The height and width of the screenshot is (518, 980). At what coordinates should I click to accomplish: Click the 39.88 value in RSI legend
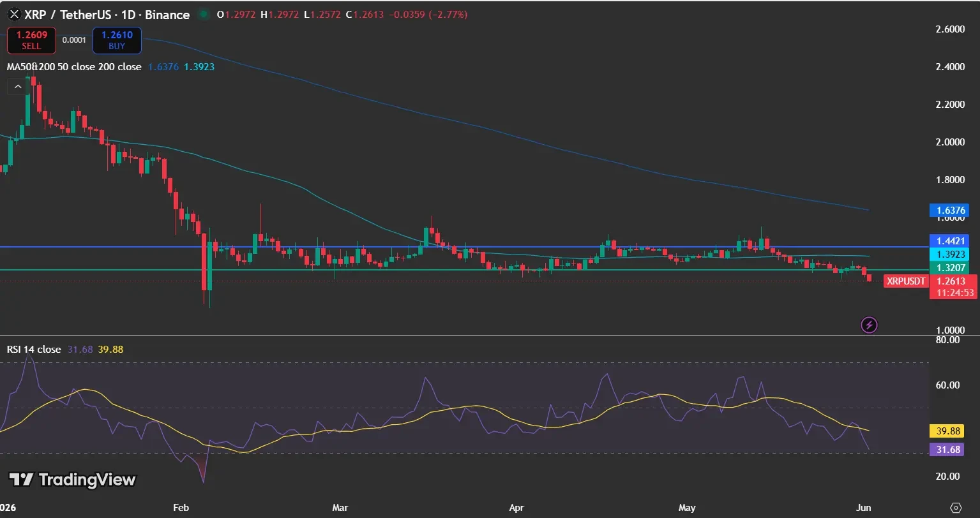click(110, 349)
